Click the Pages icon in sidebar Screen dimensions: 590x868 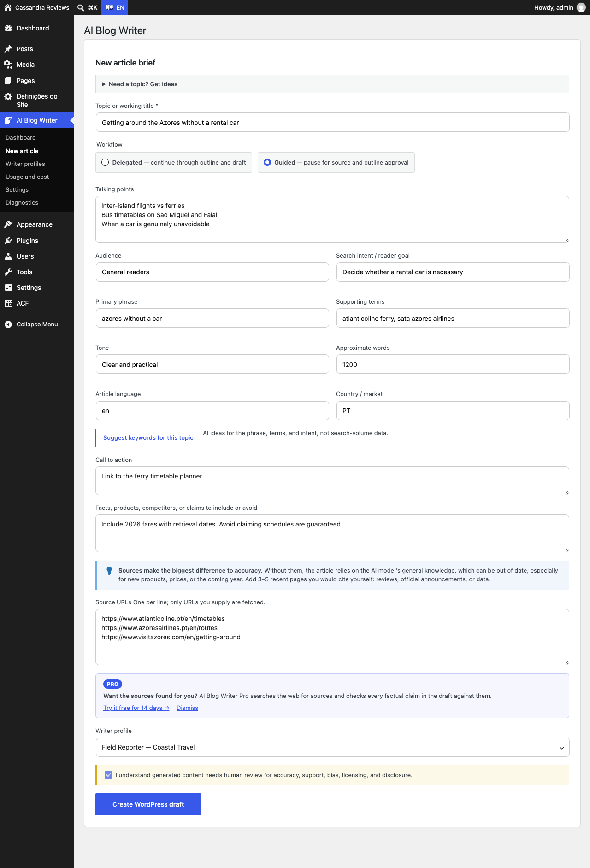coord(8,81)
